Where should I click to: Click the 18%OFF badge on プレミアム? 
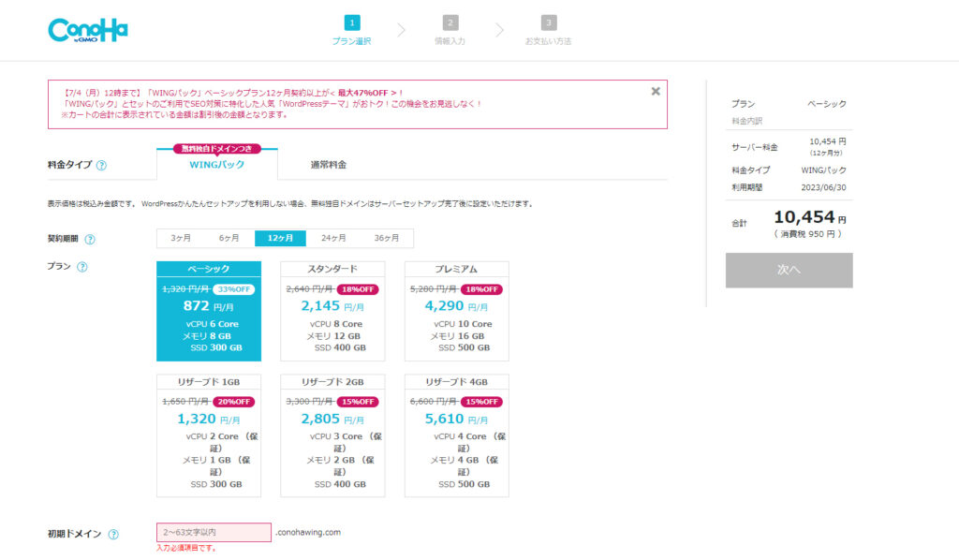coord(482,289)
